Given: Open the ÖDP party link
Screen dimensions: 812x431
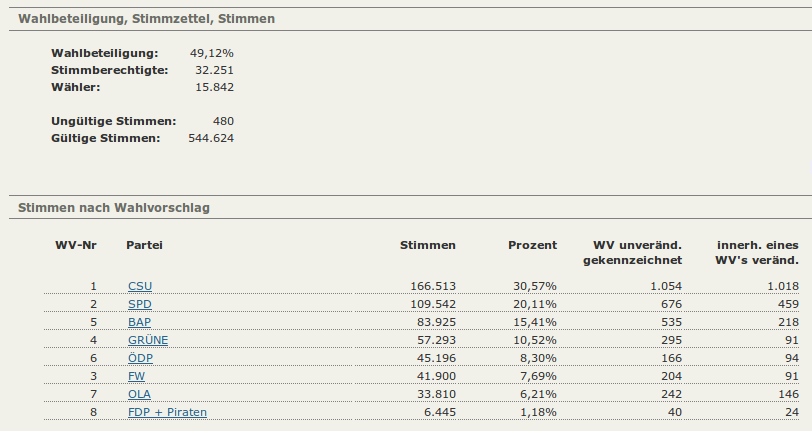Looking at the screenshot, I should coord(140,358).
